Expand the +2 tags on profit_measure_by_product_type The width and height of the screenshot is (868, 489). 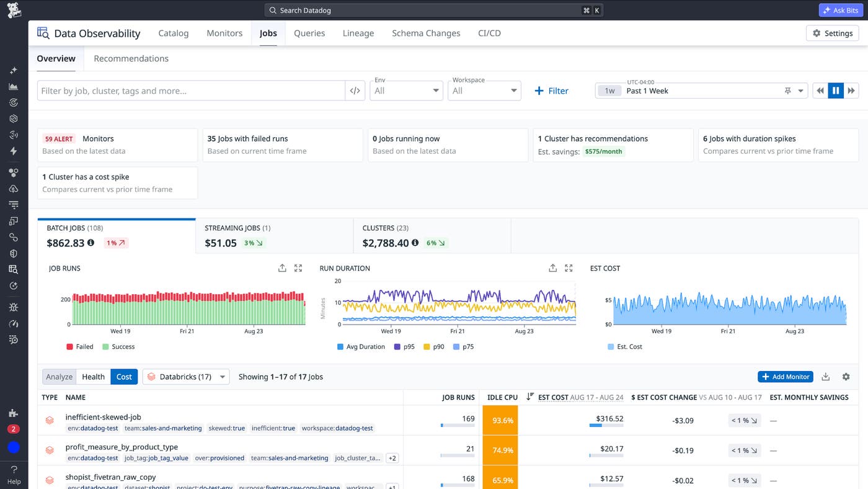(392, 458)
